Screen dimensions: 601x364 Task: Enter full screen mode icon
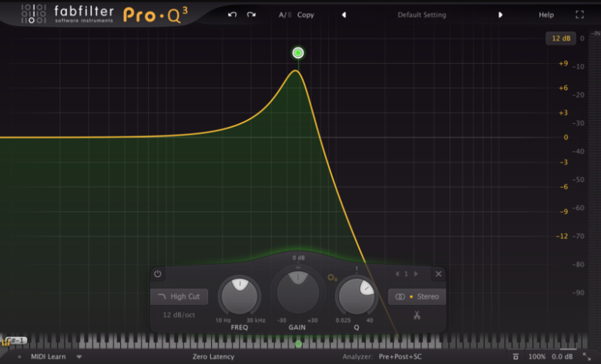point(579,15)
